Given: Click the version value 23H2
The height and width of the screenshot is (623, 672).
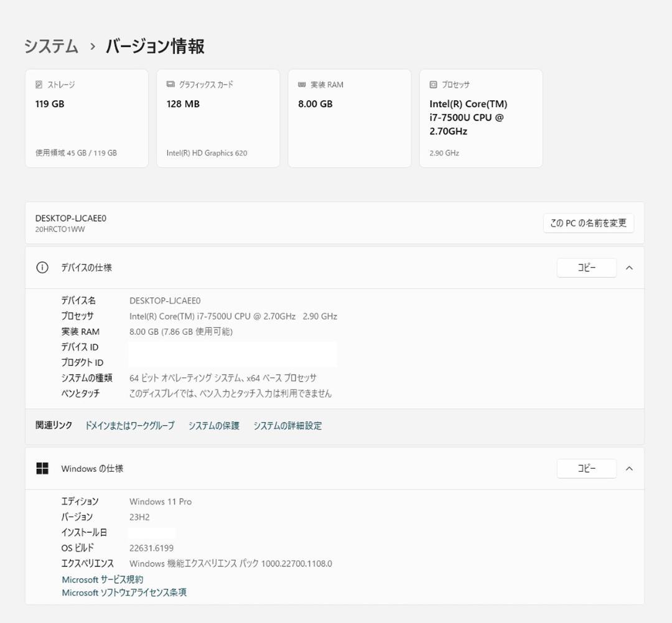Looking at the screenshot, I should pyautogui.click(x=139, y=517).
